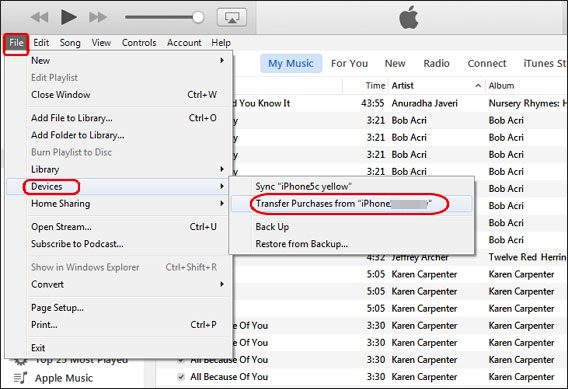Sort by the Album column header
Screen dimensions: 568x389
tap(501, 86)
